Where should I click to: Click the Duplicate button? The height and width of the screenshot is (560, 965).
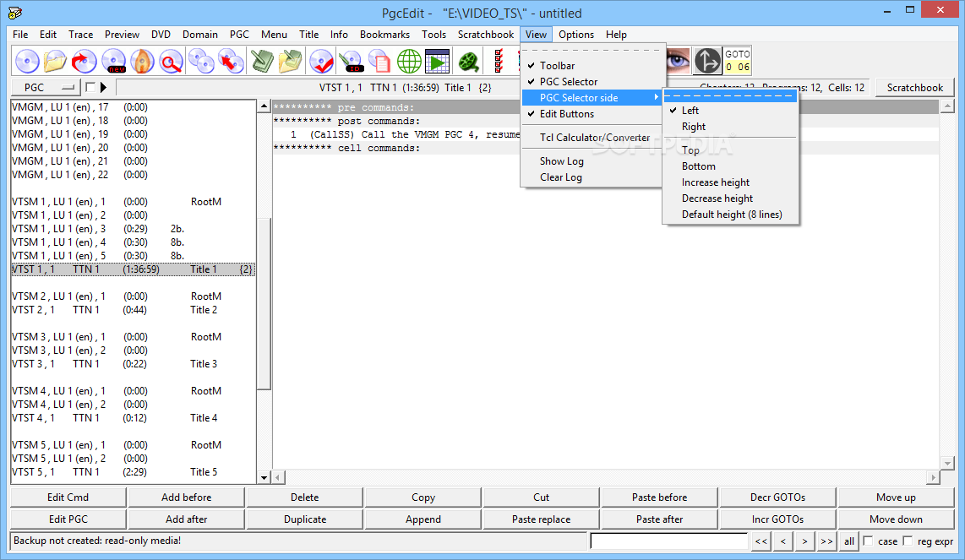point(305,519)
